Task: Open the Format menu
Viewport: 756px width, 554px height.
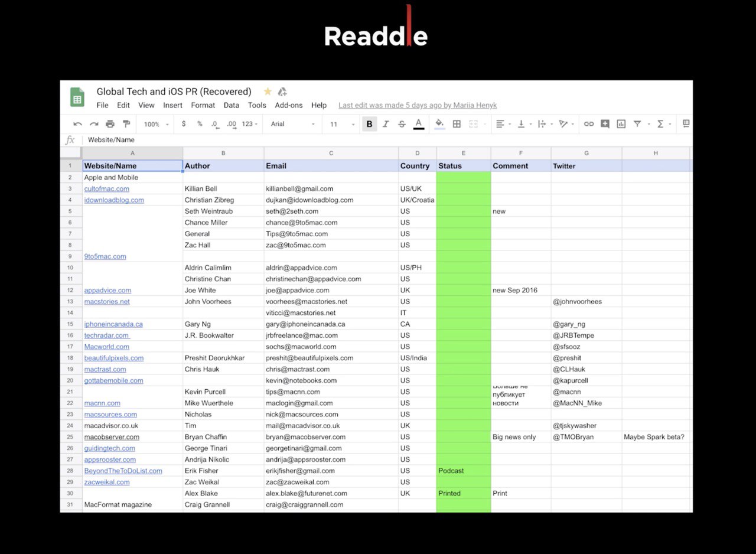Action: tap(203, 105)
